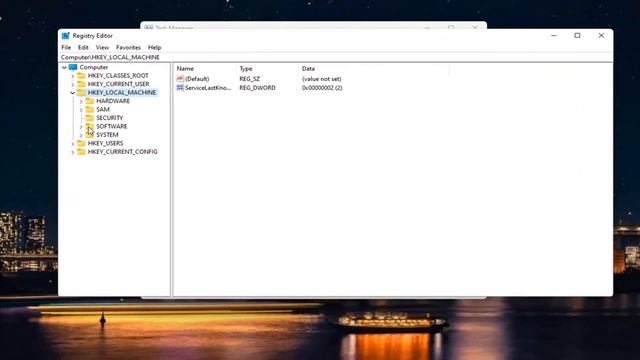Screen dimensions: 640x360
Task: Click the 0x00000002 (2) data cell
Action: point(322,88)
